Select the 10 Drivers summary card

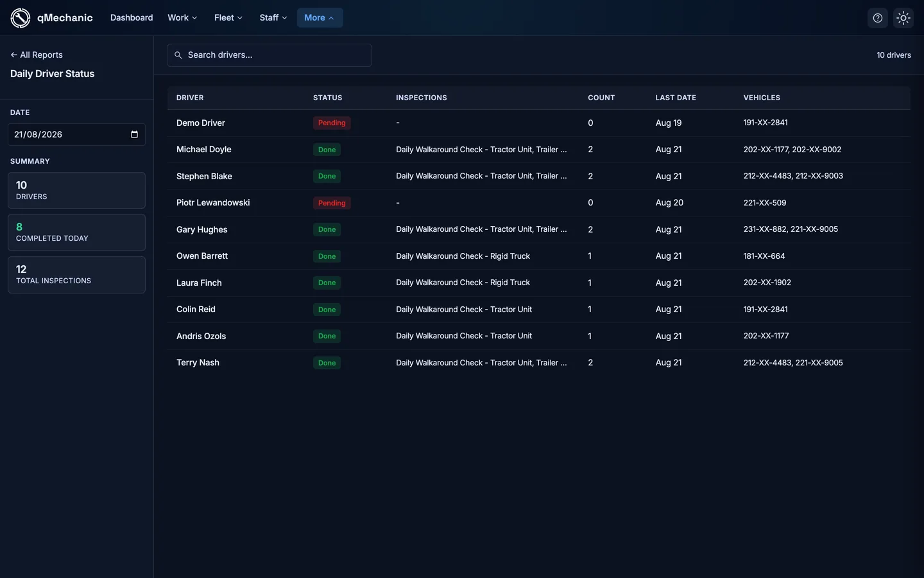point(76,190)
